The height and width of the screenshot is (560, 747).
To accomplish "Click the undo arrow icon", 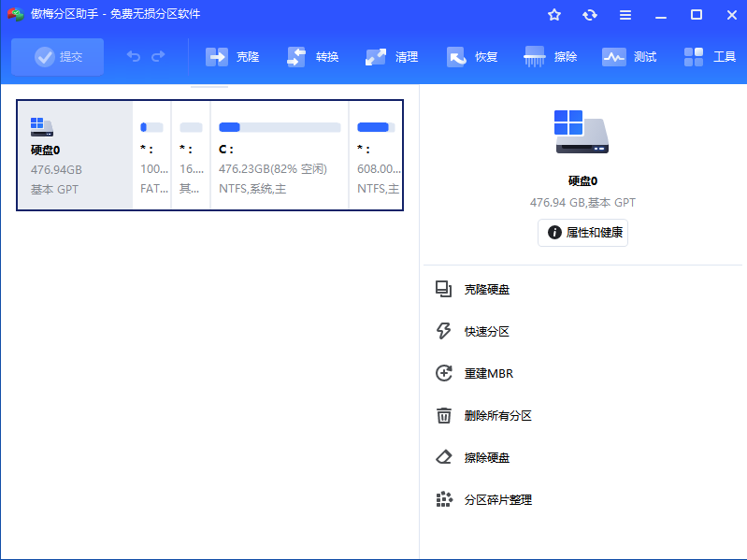I will (x=134, y=57).
